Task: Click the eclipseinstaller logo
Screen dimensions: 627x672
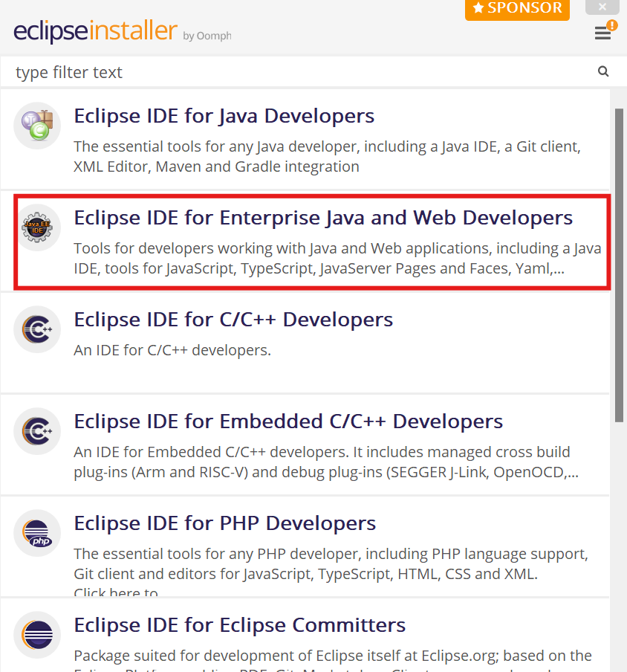Action: (95, 31)
